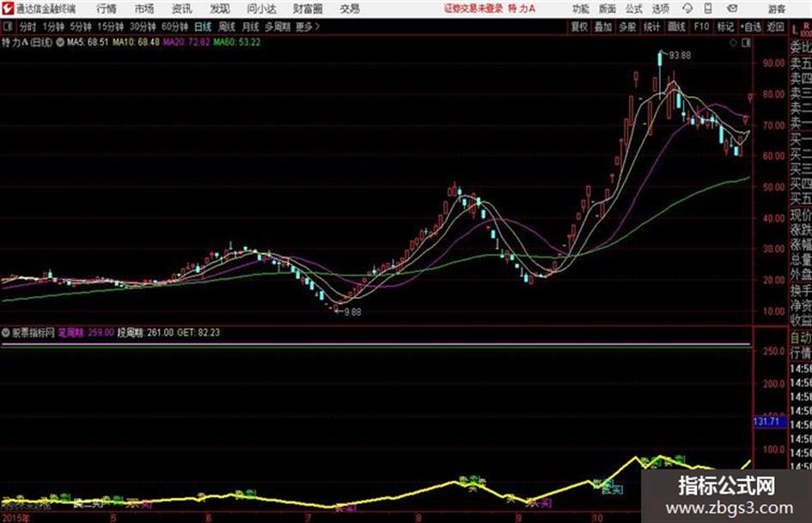
Task: Switch to the 周线 weekly tab
Action: pyautogui.click(x=227, y=27)
